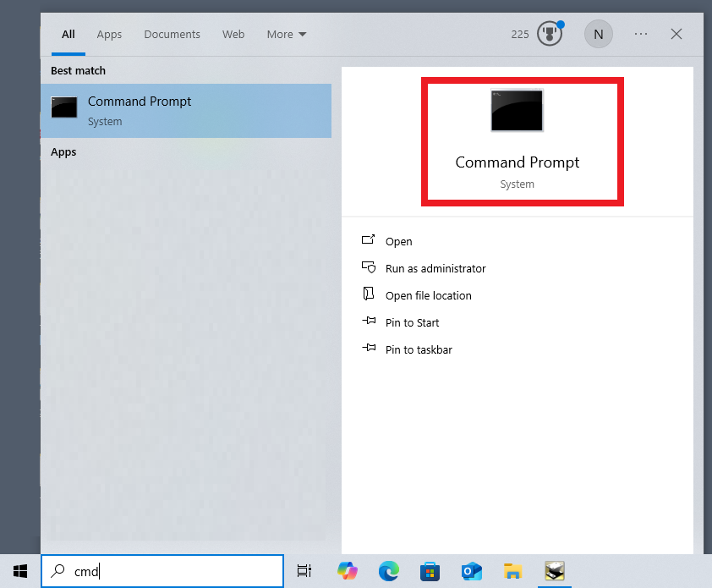712x588 pixels.
Task: Pin Command Prompt to taskbar
Action: click(x=418, y=349)
